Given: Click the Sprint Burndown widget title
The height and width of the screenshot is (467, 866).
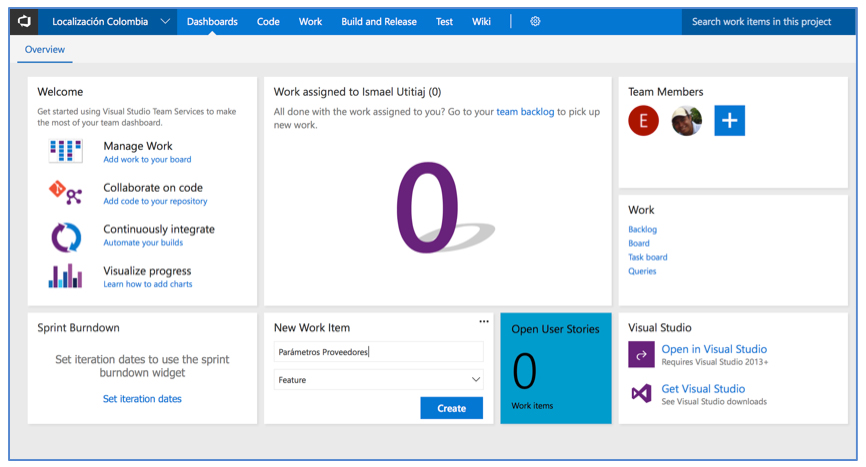Looking at the screenshot, I should pos(78,328).
